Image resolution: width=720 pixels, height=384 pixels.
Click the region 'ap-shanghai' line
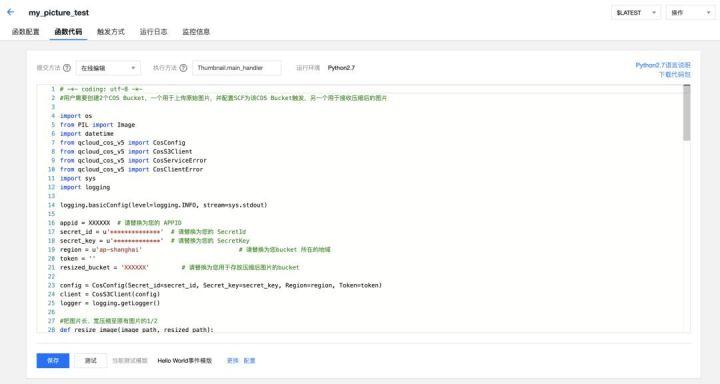[x=195, y=249]
